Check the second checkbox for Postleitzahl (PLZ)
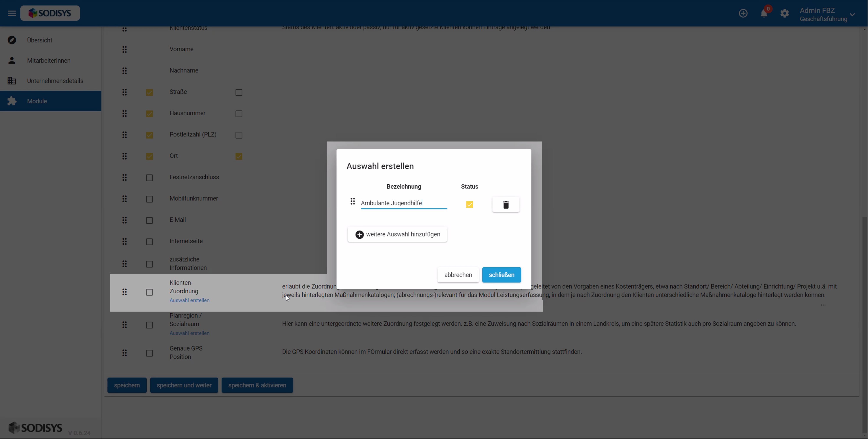 tap(239, 135)
